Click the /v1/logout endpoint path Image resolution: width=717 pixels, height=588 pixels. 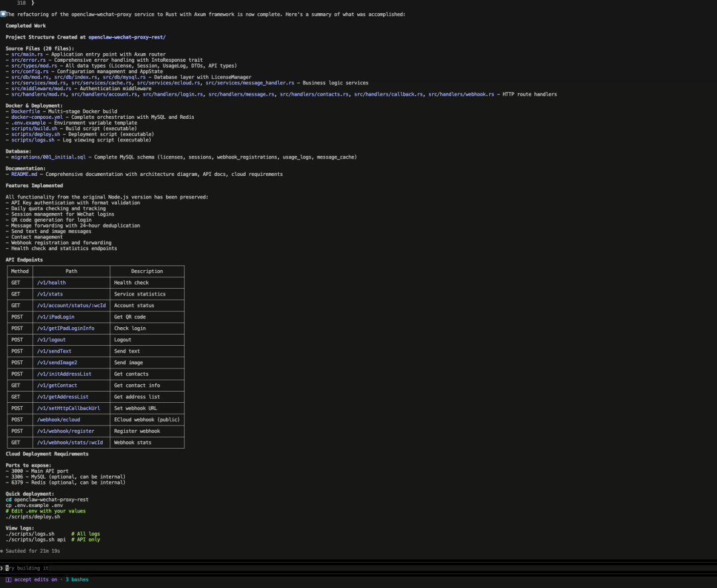click(51, 340)
